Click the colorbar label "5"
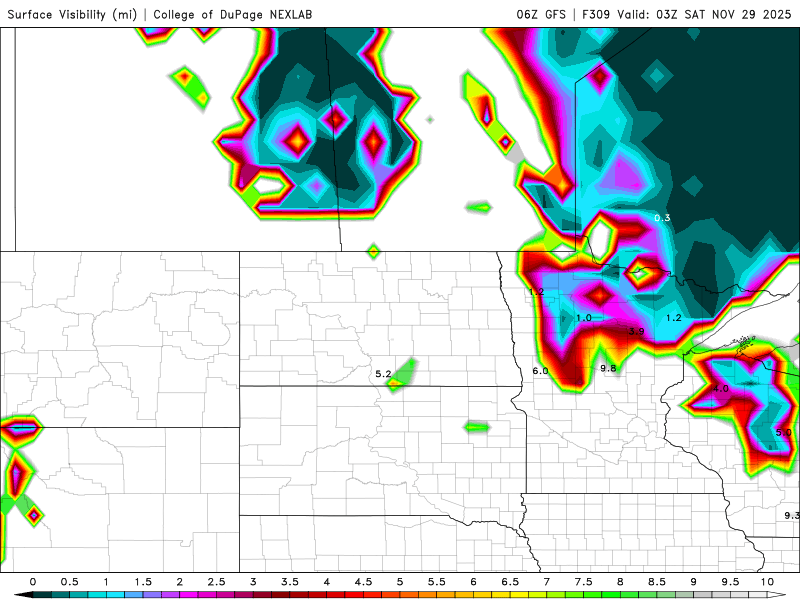This screenshot has width=800, height=600. pos(400,582)
